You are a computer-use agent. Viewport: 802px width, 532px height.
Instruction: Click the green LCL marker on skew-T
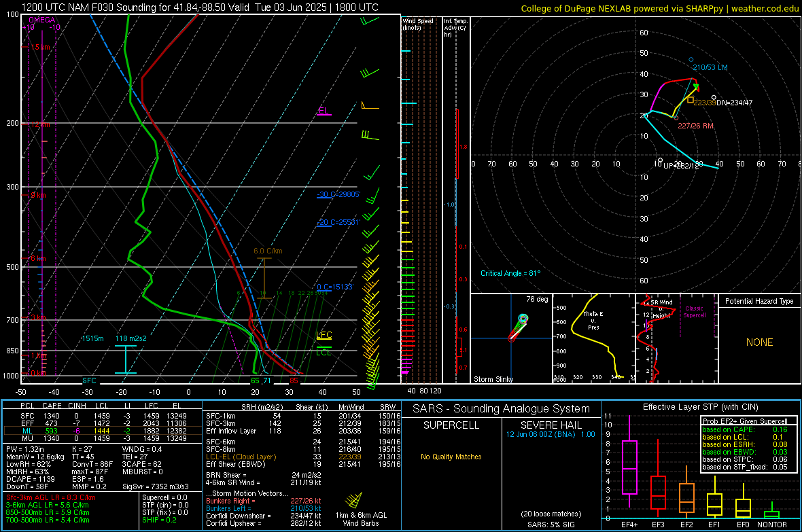click(324, 352)
